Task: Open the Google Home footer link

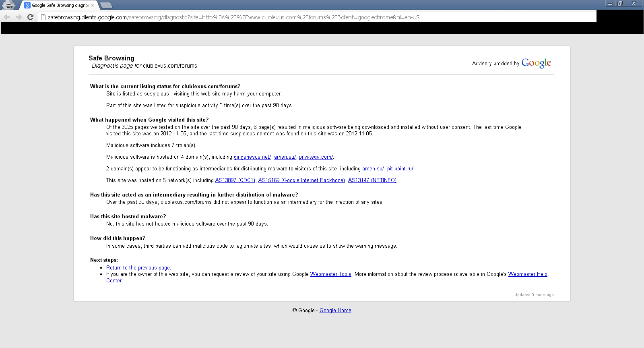Action: tap(335, 311)
